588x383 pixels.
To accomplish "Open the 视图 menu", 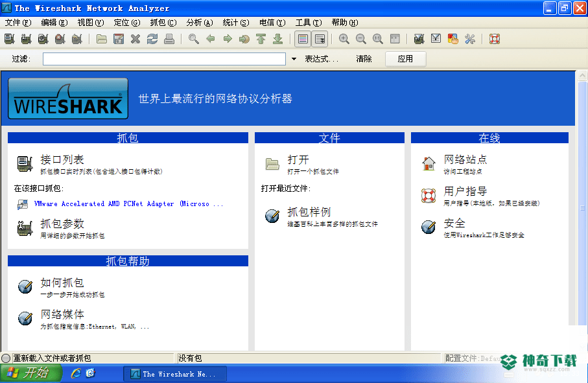I will coord(90,23).
